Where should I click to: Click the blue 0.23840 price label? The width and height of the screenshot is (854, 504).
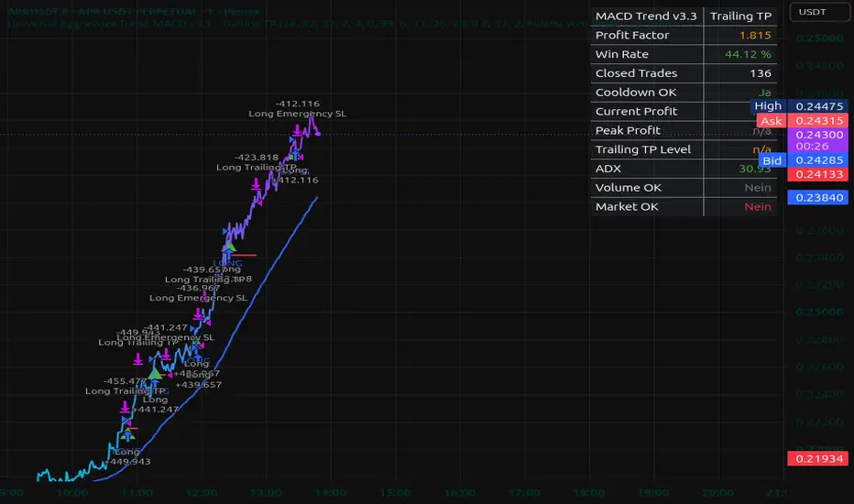pyautogui.click(x=817, y=197)
